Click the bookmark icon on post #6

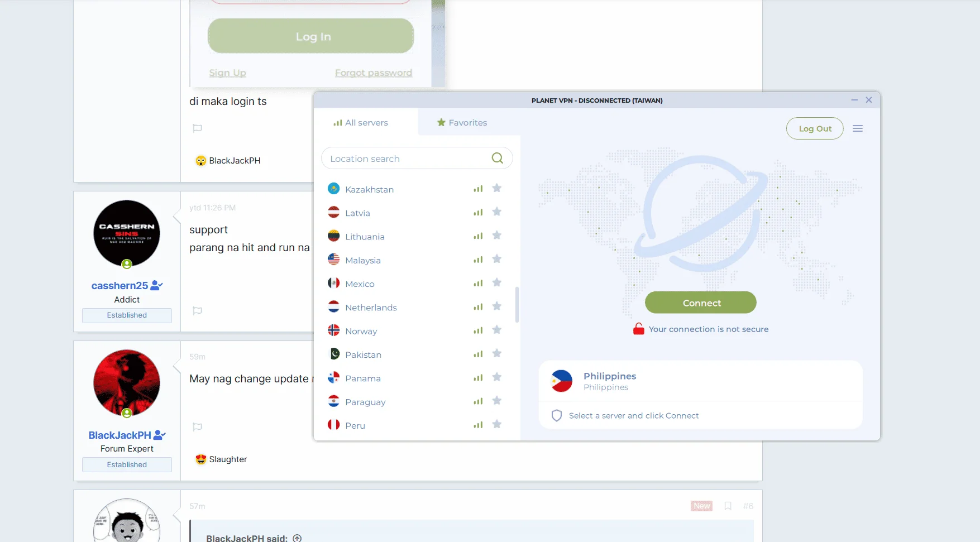728,506
